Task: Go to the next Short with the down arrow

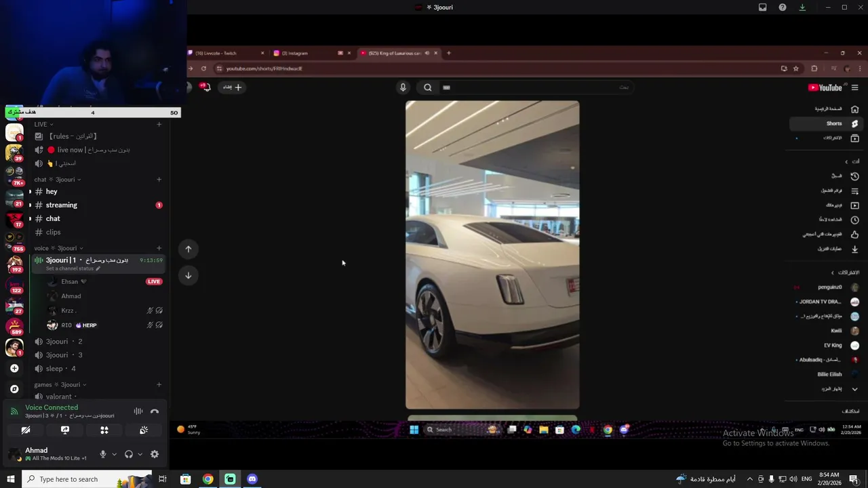Action: 189,275
